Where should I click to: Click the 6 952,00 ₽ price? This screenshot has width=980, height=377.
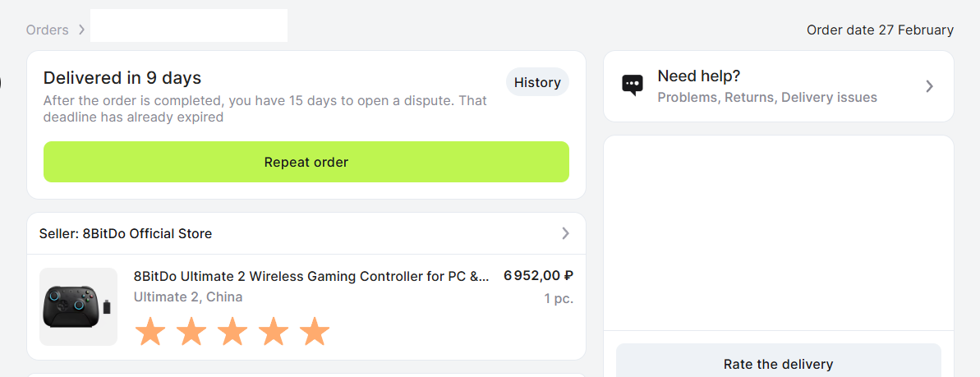[538, 276]
